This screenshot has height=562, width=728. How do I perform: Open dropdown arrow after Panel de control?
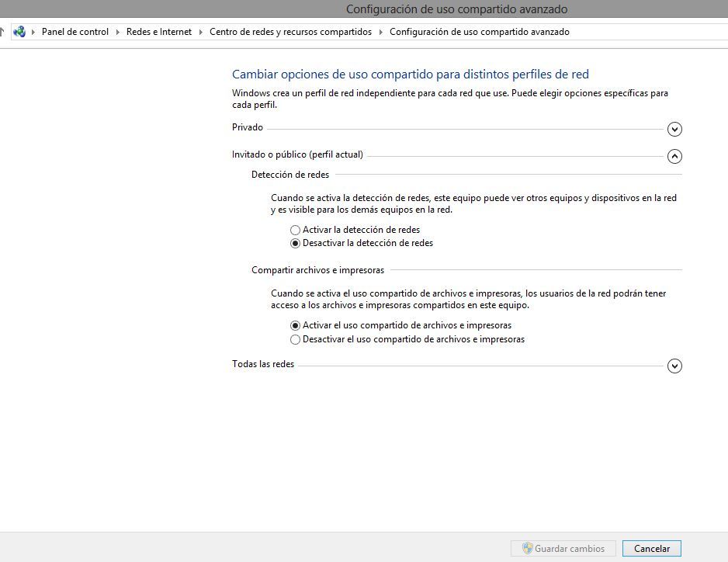pos(117,32)
